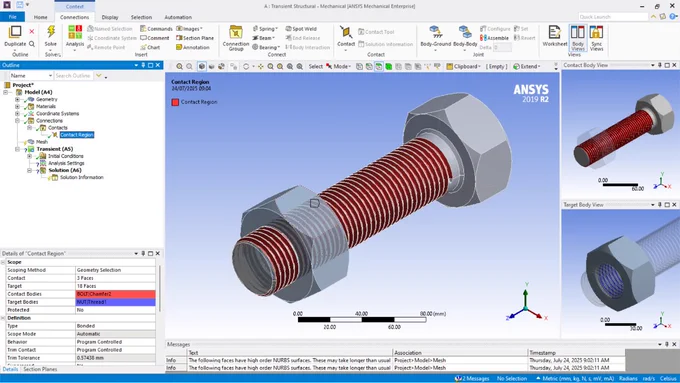
Task: Insert a Commands object
Action: [156, 29]
